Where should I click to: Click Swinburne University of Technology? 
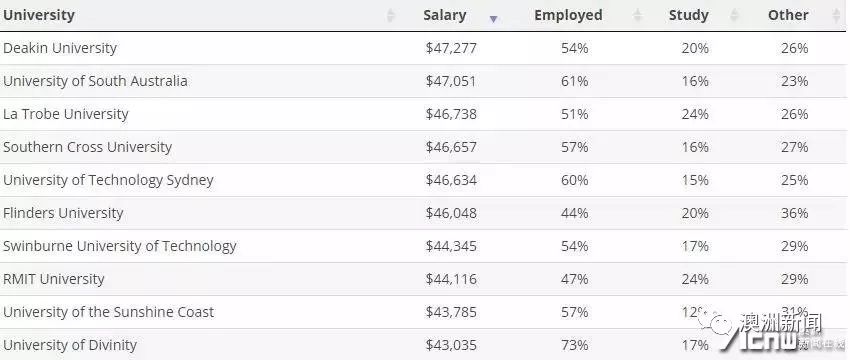pos(120,246)
